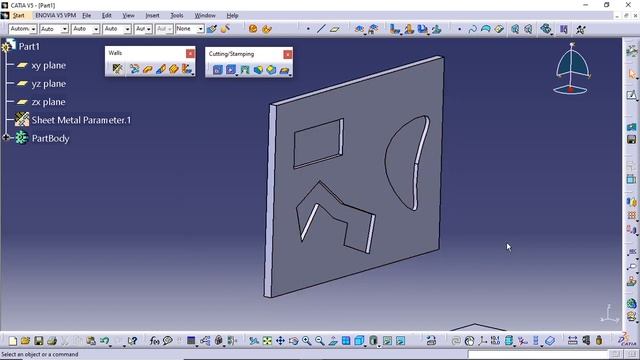Toggle the multi-view window layout icon
Image resolution: width=640 pixels, height=360 pixels.
coord(346,340)
